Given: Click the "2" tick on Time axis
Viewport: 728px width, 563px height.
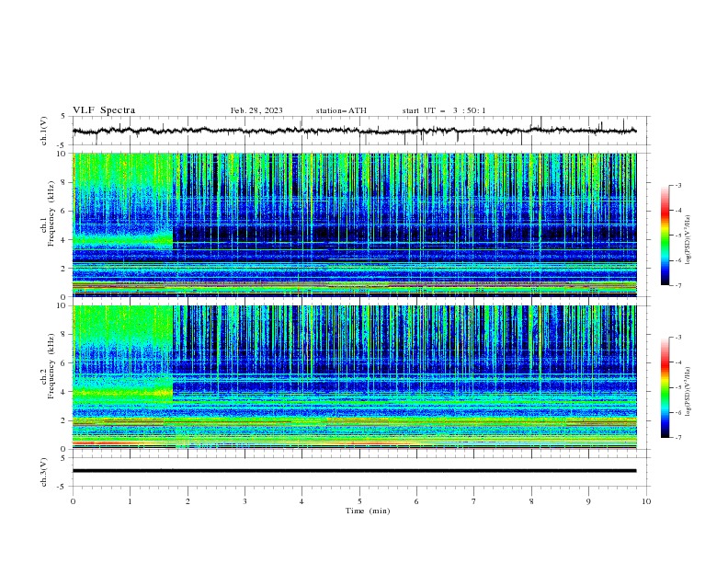Looking at the screenshot, I should [188, 501].
